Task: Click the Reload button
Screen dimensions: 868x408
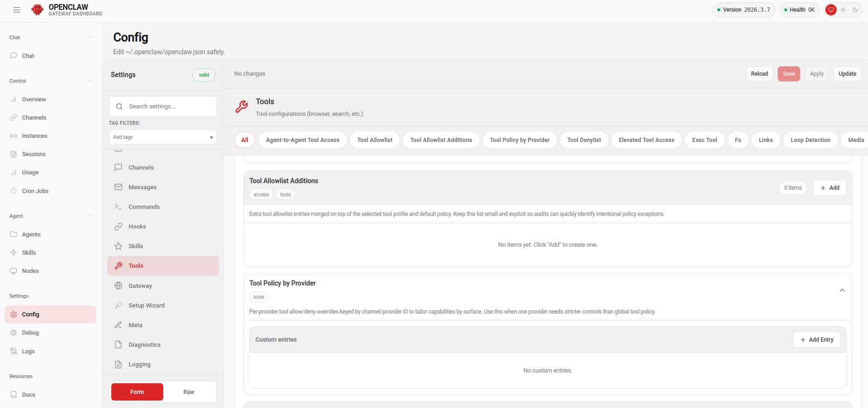Action: click(x=759, y=74)
